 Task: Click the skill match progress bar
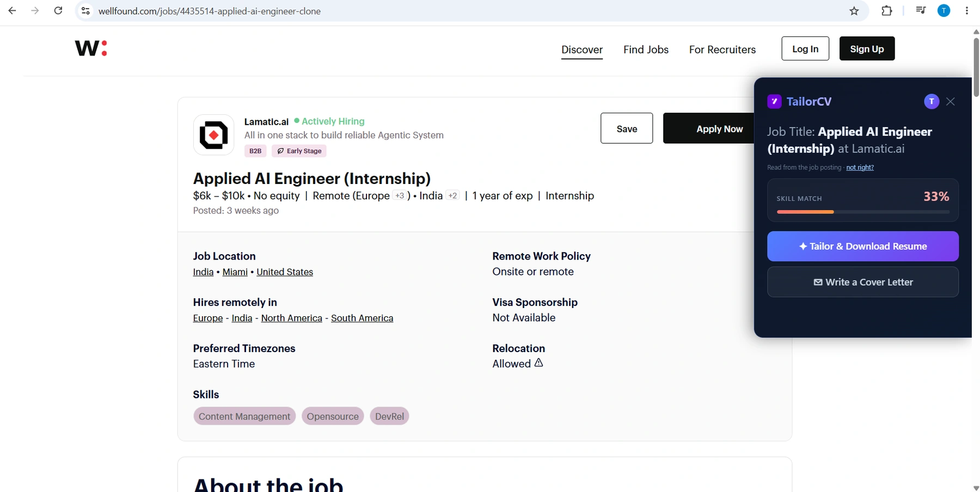(863, 212)
